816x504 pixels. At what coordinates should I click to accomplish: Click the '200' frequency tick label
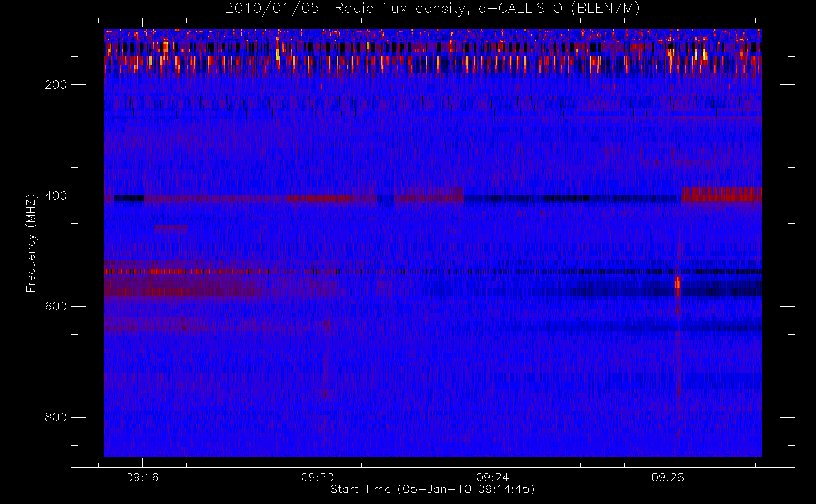(x=56, y=85)
